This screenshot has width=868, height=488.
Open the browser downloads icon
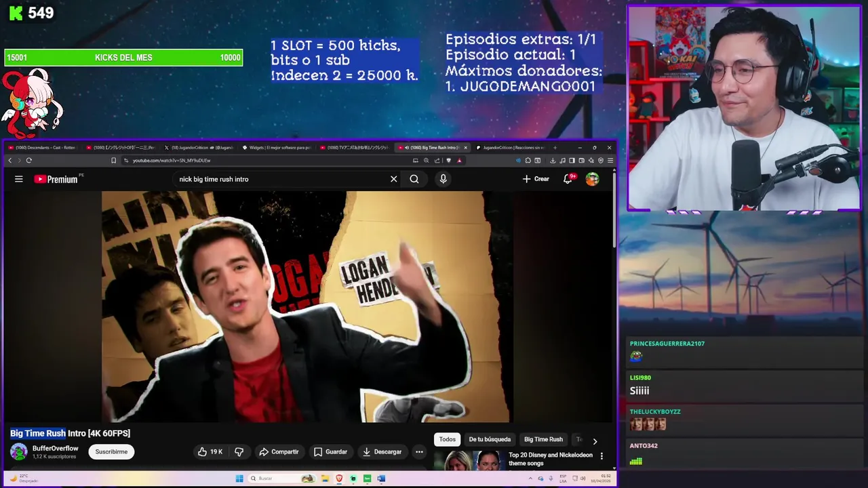click(x=553, y=161)
